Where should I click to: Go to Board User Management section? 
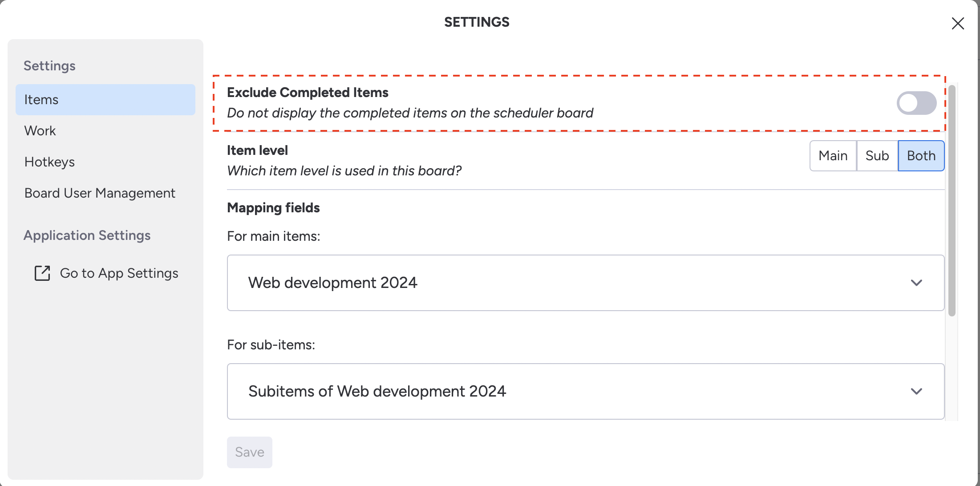pyautogui.click(x=100, y=193)
